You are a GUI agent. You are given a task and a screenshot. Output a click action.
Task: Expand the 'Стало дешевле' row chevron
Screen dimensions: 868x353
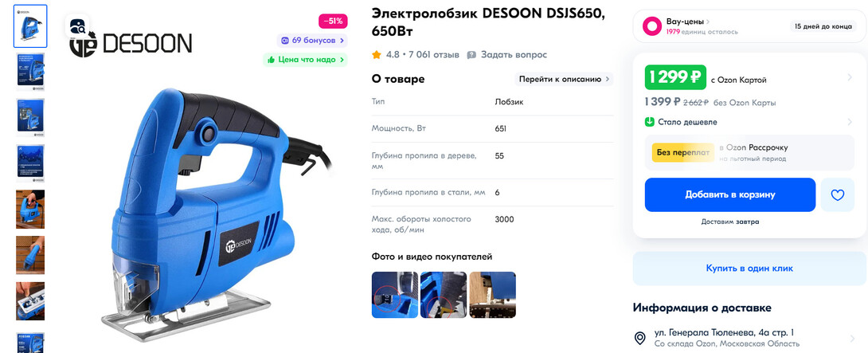pyautogui.click(x=850, y=122)
